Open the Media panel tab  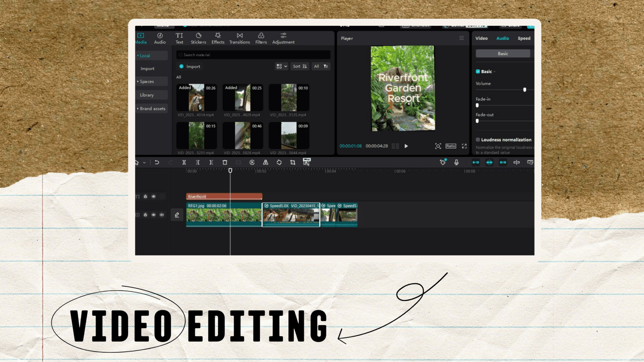[141, 38]
